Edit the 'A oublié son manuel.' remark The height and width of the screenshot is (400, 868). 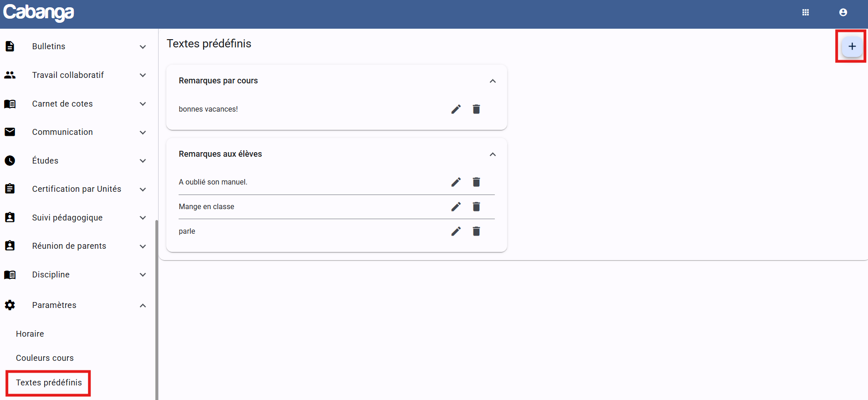456,182
